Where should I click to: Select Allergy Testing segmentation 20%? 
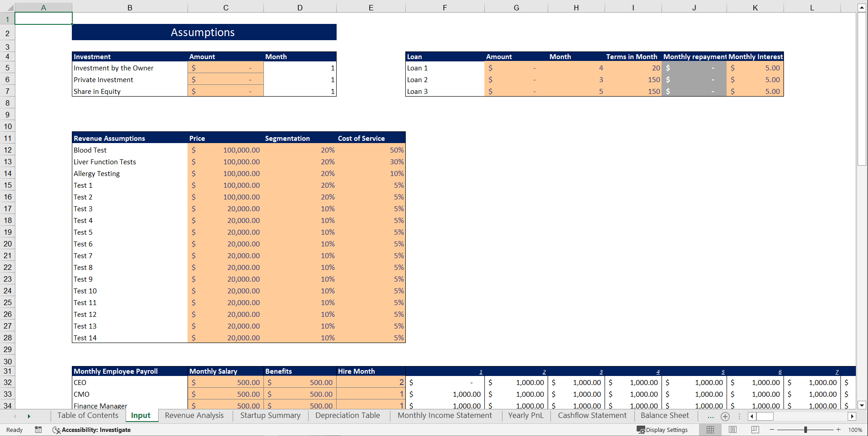point(300,173)
